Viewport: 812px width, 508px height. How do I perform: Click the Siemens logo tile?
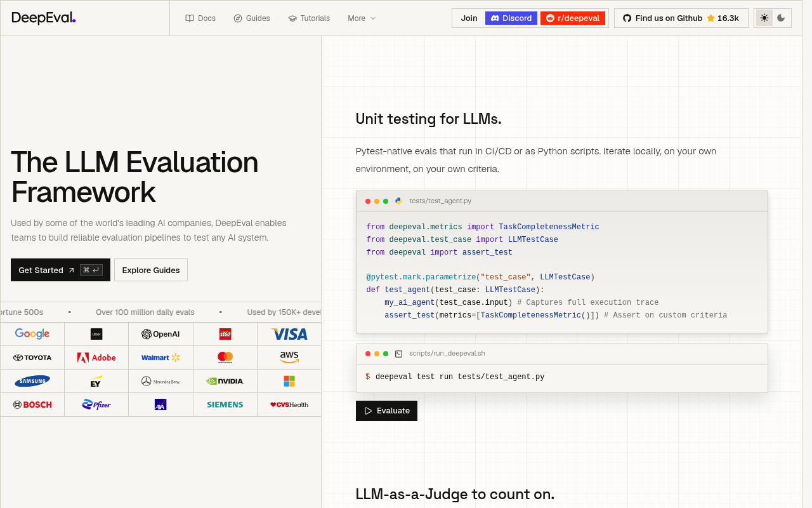[x=225, y=404]
